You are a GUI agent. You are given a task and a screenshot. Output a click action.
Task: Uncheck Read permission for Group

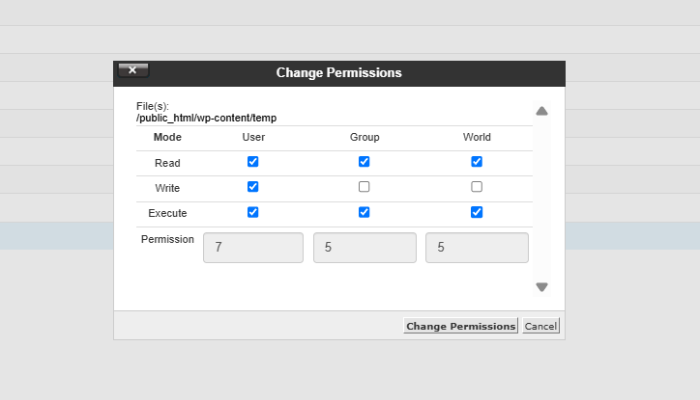point(364,161)
